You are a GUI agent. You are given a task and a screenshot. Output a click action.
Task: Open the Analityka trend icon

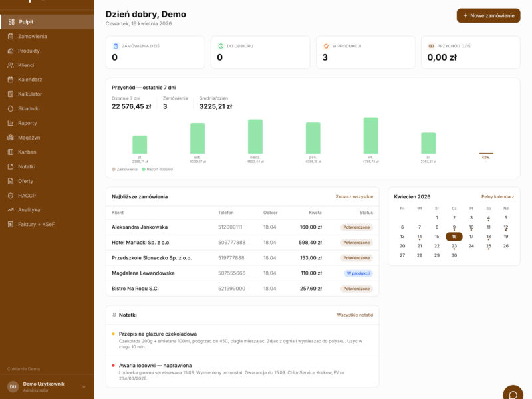coord(11,210)
